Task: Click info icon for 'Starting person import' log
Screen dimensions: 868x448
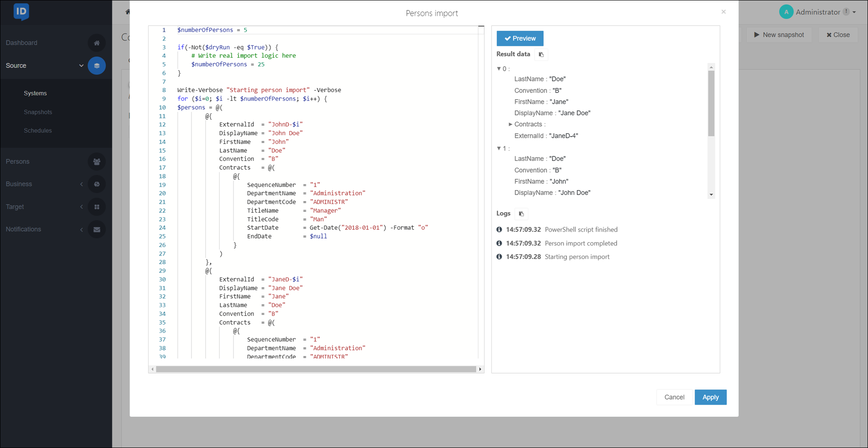Action: click(x=499, y=257)
